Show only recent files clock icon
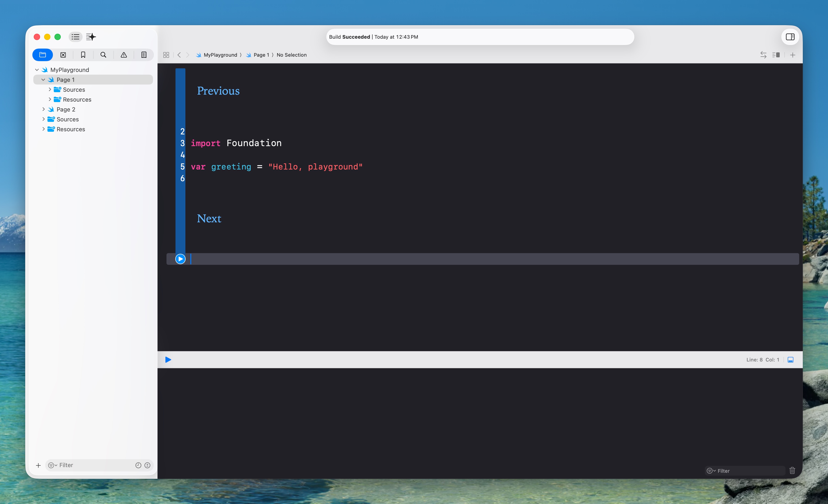Screen dimensions: 828x504 [x=138, y=465]
